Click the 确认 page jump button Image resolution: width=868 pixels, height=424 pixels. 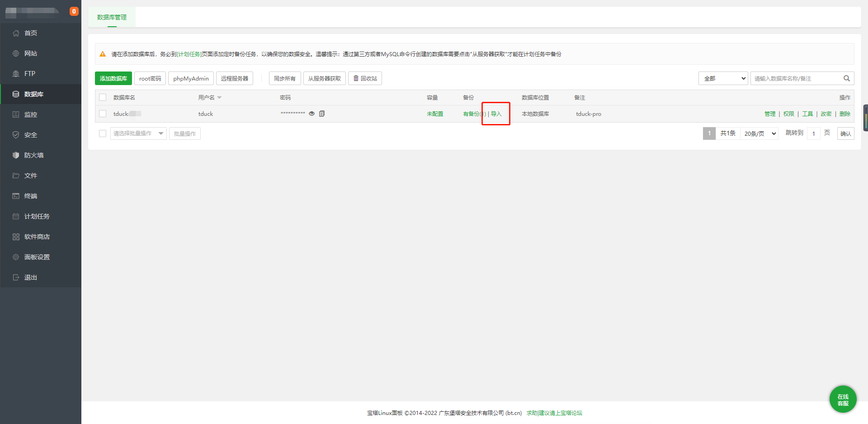(x=845, y=133)
